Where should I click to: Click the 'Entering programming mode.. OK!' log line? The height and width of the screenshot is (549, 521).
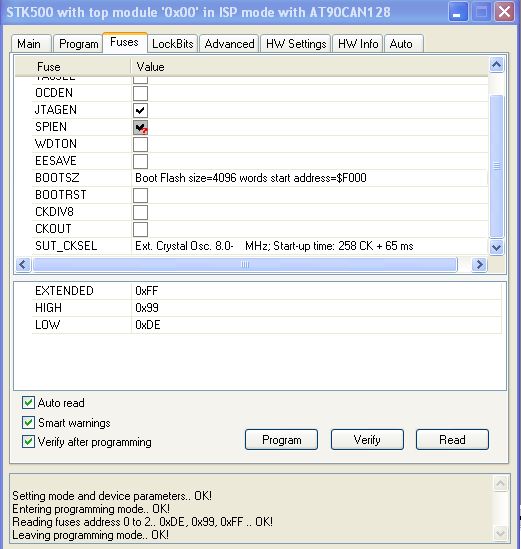point(91,509)
